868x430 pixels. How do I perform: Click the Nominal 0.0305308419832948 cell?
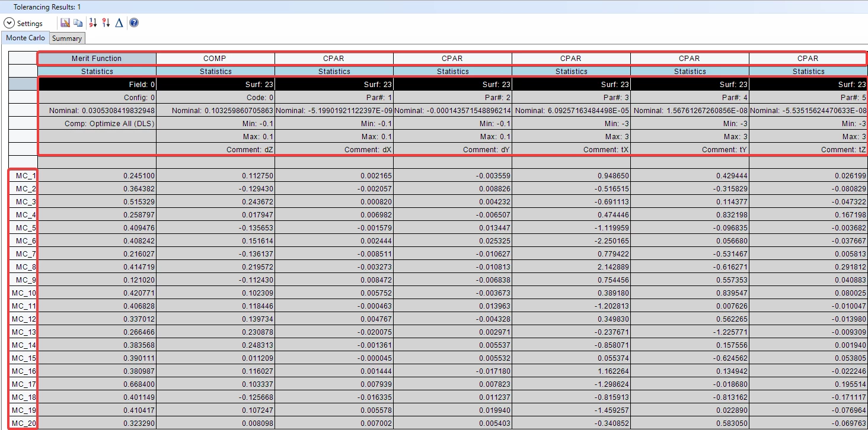97,111
